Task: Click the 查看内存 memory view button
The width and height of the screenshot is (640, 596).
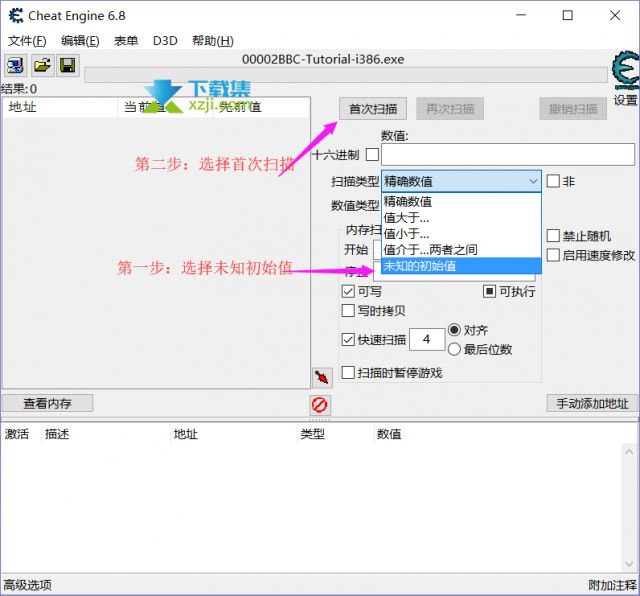Action: tap(47, 403)
